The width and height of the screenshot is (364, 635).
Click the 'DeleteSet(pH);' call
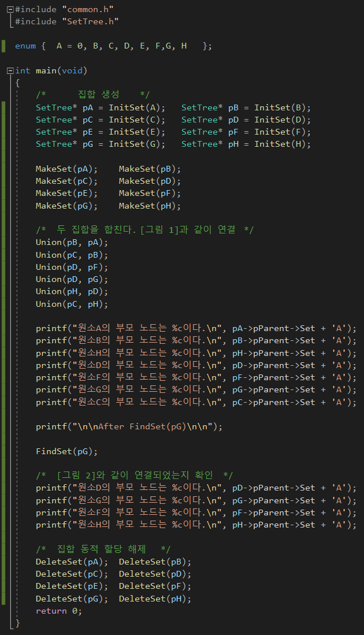point(155,599)
